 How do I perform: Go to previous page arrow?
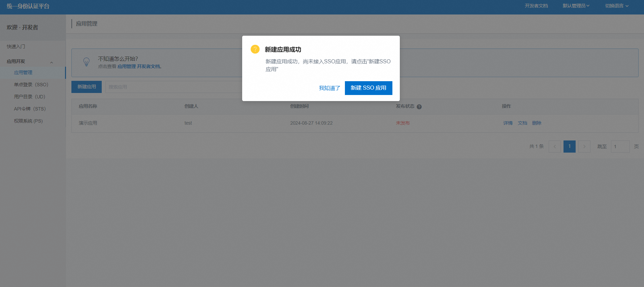click(x=554, y=147)
